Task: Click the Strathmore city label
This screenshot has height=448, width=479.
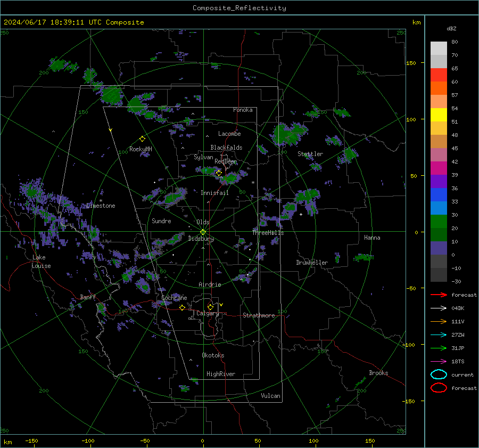Action: coord(259,315)
